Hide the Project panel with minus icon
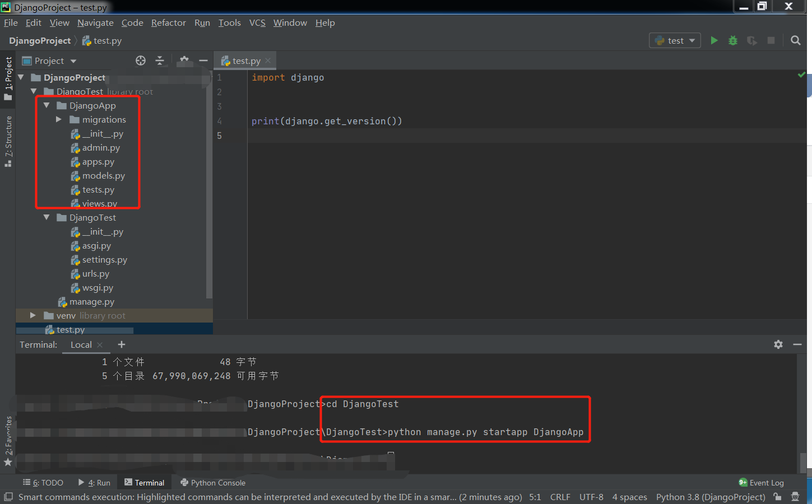The width and height of the screenshot is (812, 504). (203, 60)
